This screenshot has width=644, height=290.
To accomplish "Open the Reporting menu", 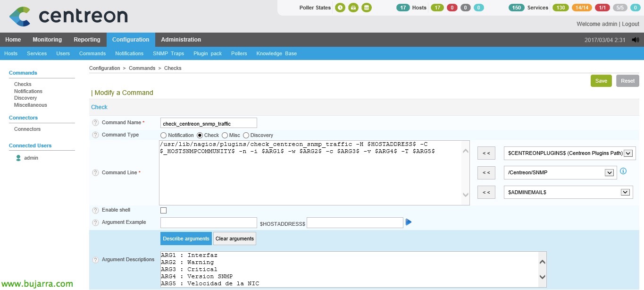I will [x=87, y=40].
